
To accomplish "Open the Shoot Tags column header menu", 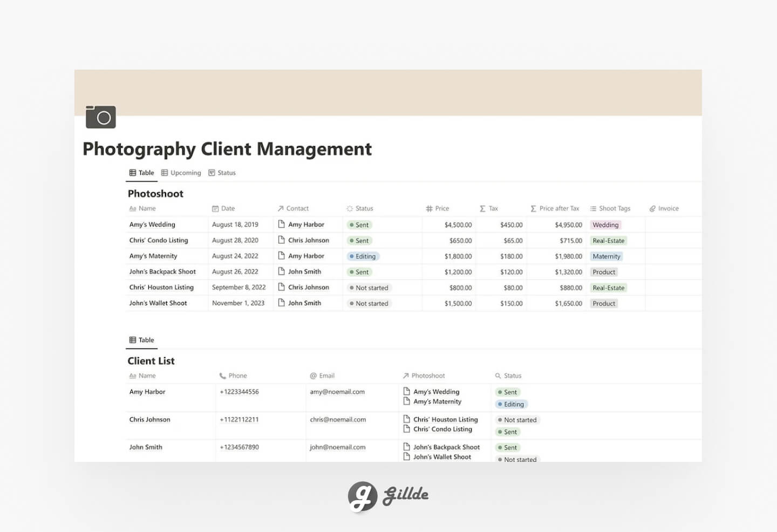I will point(611,208).
